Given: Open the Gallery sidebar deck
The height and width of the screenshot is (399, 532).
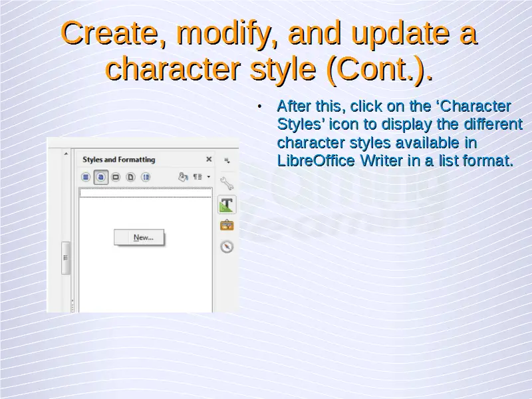Looking at the screenshot, I should pos(227,225).
